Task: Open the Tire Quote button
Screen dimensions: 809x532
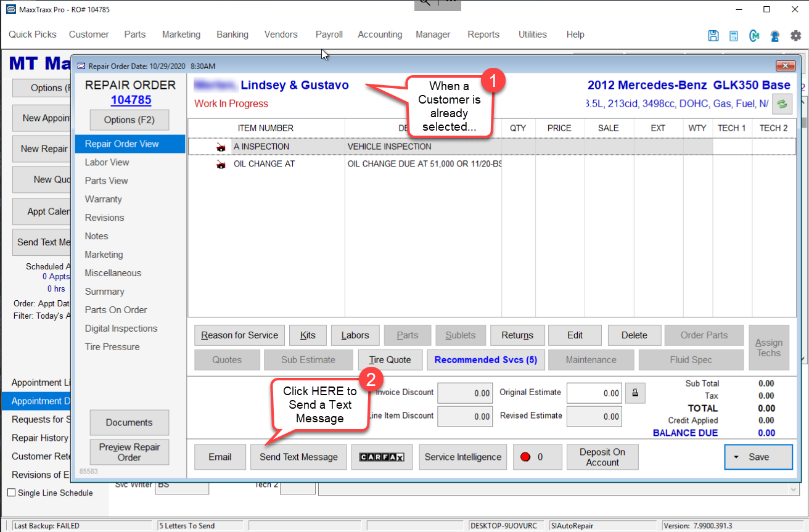Action: click(x=390, y=360)
